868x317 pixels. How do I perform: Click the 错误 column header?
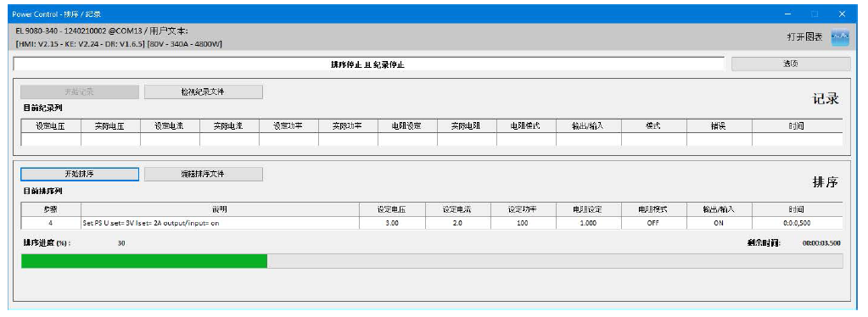point(719,126)
